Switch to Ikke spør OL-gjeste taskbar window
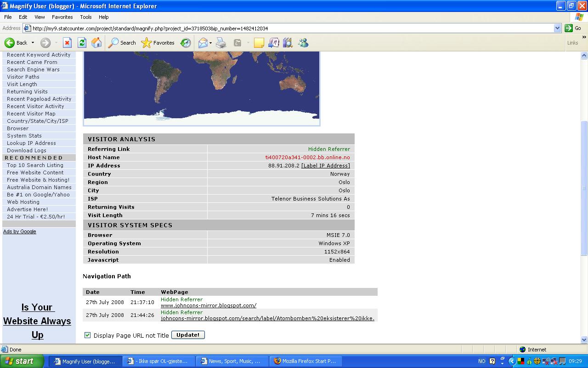 159,361
